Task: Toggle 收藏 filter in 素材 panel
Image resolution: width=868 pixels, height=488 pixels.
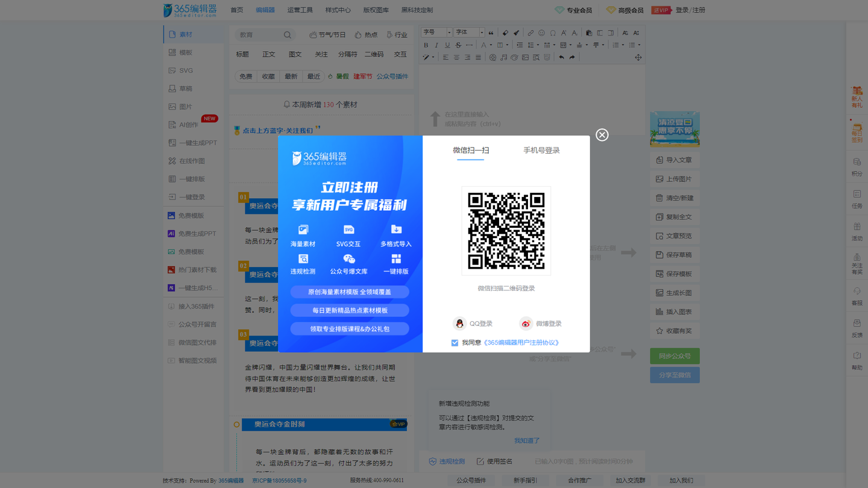Action: 268,77
